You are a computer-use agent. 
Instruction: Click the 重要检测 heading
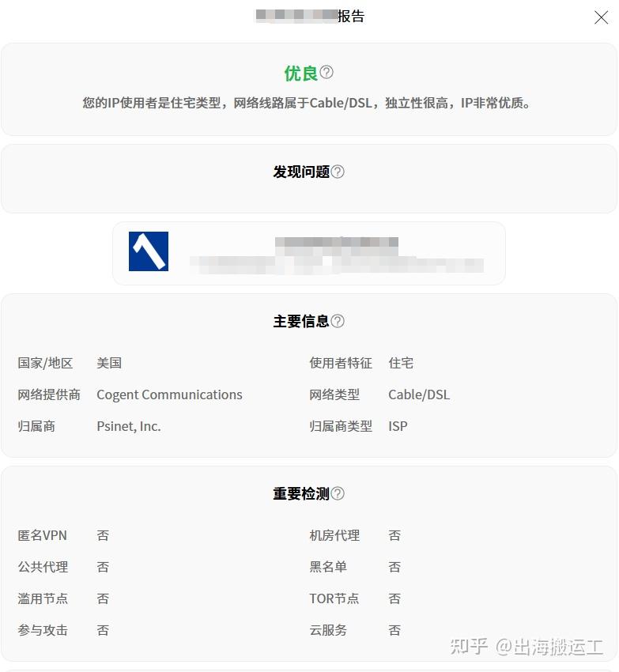point(301,493)
